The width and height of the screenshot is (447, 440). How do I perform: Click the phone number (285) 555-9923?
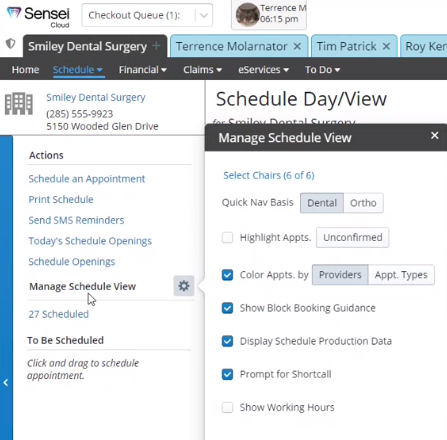click(80, 114)
